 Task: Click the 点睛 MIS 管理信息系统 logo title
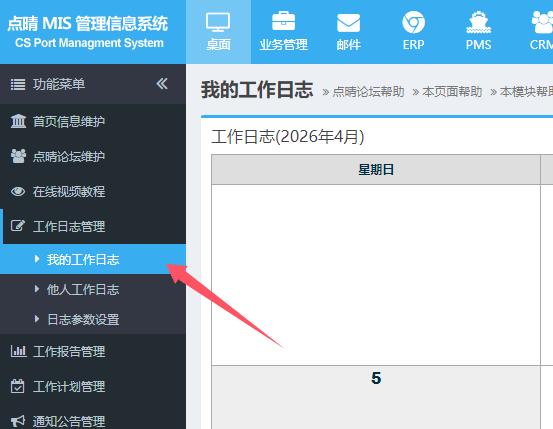[87, 23]
